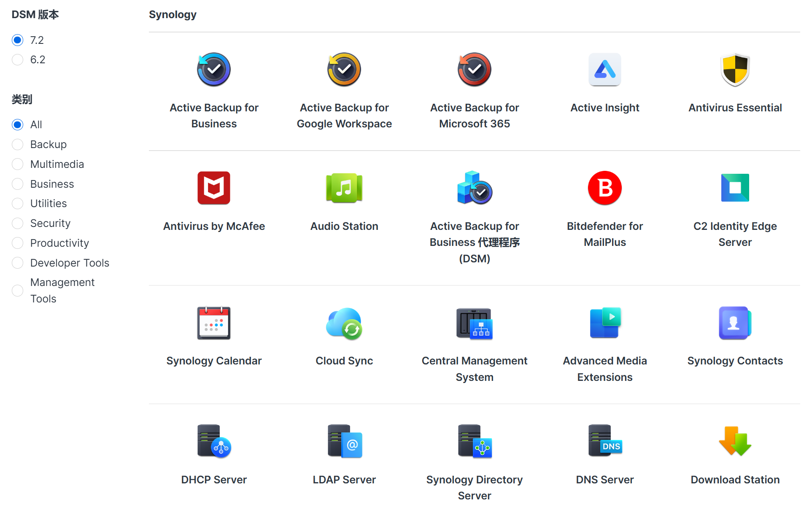
Task: Open the Active Backup for Business icon
Action: click(214, 70)
